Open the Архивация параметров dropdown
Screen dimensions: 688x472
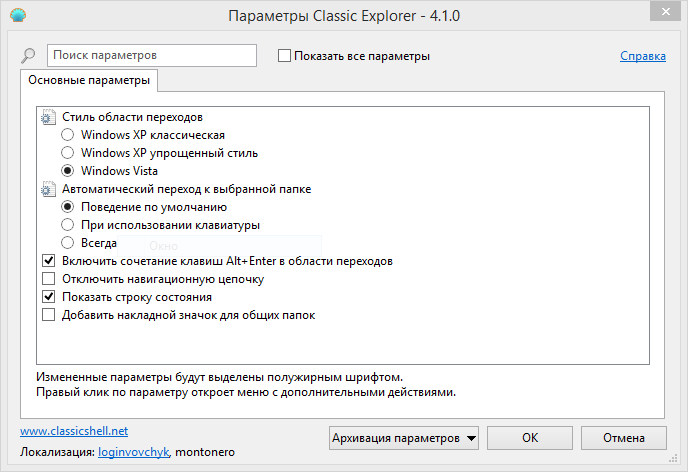(x=404, y=438)
